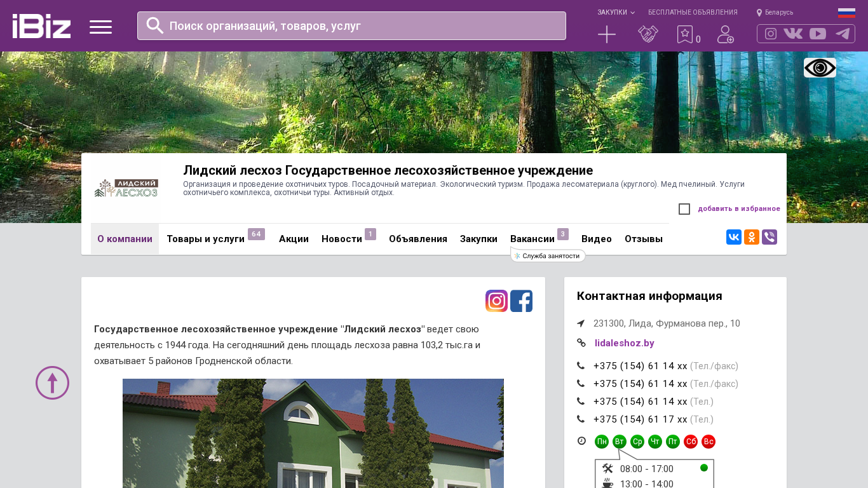This screenshot has width=868, height=488.
Task: Open the О компании tab
Action: 125,239
